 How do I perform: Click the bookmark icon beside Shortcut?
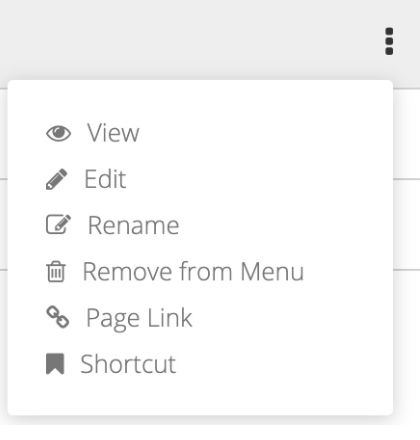click(x=55, y=364)
